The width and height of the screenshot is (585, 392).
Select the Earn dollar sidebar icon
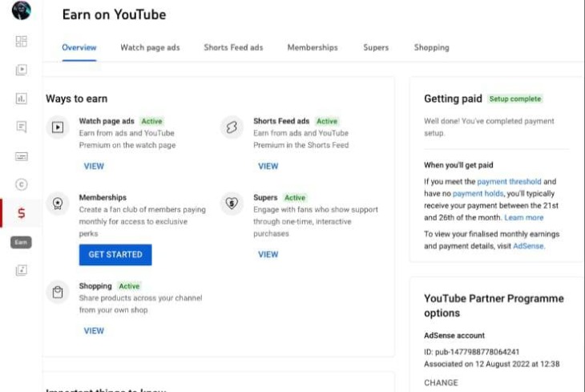[22, 213]
